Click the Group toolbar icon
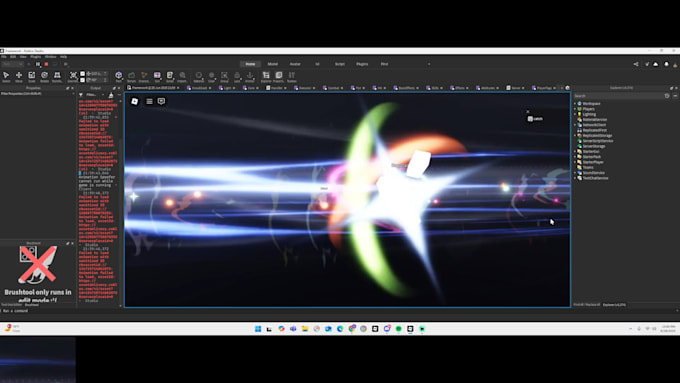Image resolution: width=680 pixels, height=383 pixels. click(224, 77)
